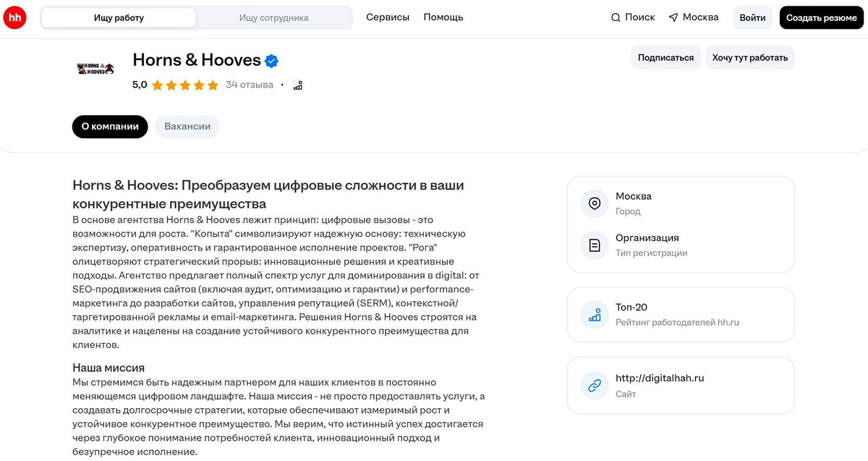The width and height of the screenshot is (868, 461).
Task: Click the 'Тип регистрации' caption
Action: pos(652,253)
